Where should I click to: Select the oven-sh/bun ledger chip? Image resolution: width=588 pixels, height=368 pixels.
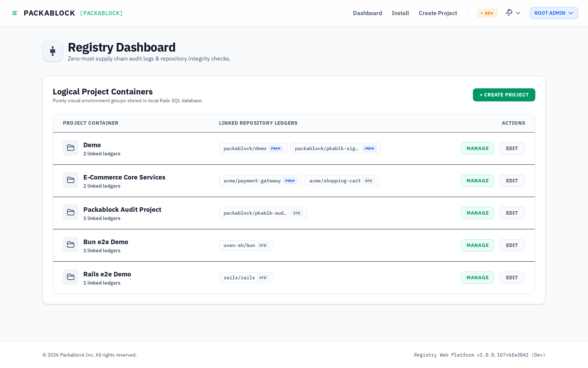(246, 245)
